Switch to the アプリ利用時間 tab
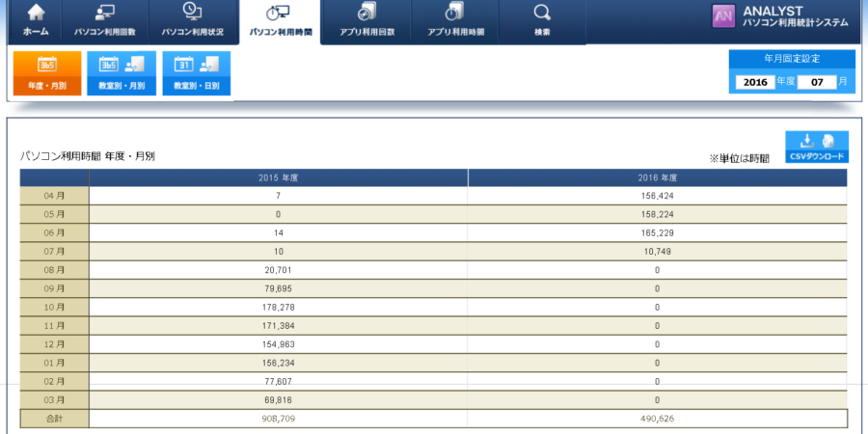The width and height of the screenshot is (868, 434). (x=455, y=21)
